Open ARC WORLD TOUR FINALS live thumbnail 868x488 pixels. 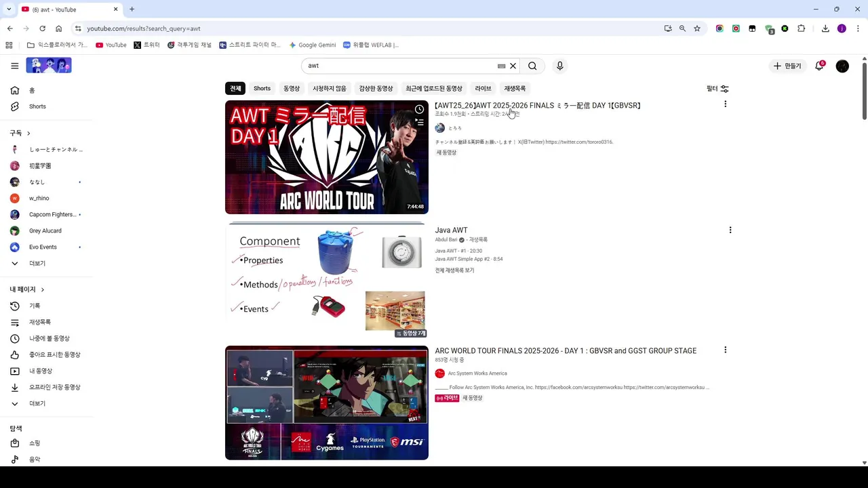coord(327,403)
